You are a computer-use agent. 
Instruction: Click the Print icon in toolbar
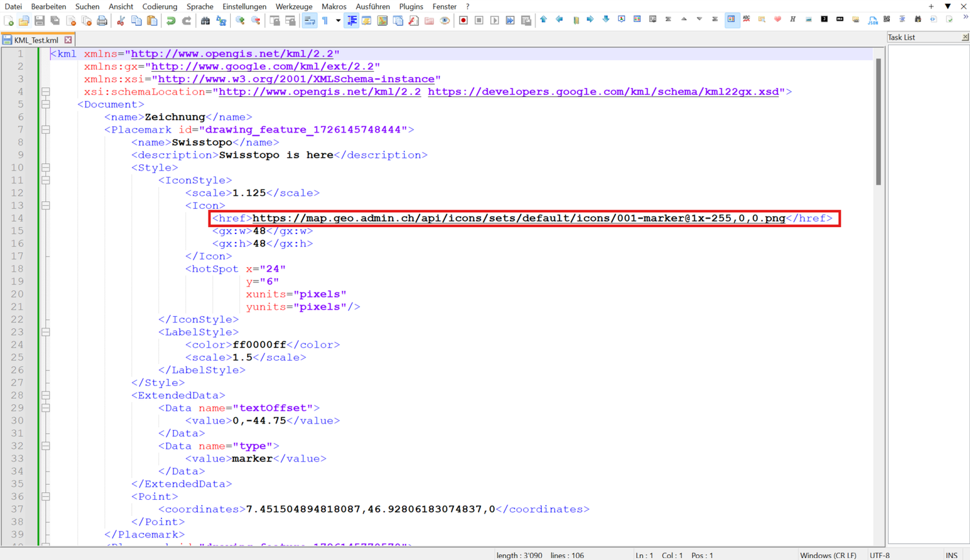click(x=102, y=21)
